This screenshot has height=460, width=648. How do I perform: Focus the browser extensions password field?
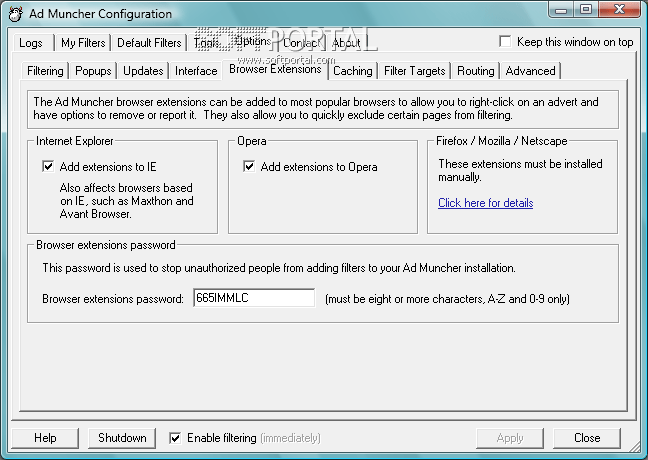tap(254, 298)
